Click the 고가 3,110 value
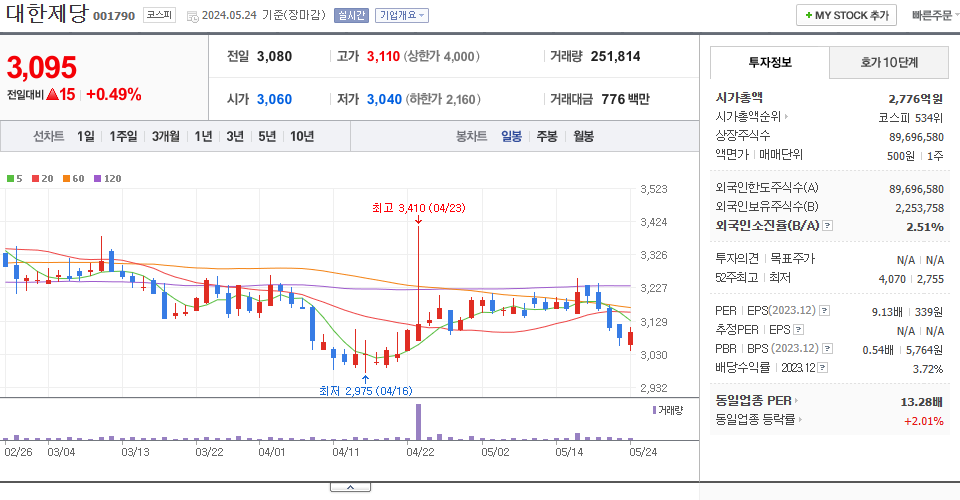The width and height of the screenshot is (960, 500). point(383,56)
